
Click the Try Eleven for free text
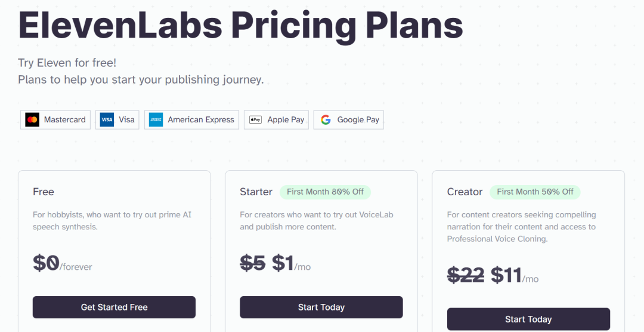tap(67, 63)
